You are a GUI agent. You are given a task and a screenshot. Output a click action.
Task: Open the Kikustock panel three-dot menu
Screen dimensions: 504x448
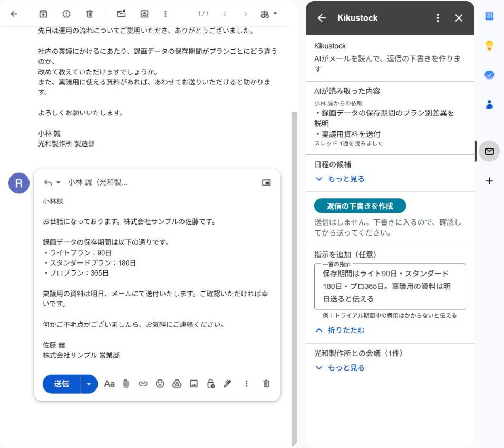438,18
